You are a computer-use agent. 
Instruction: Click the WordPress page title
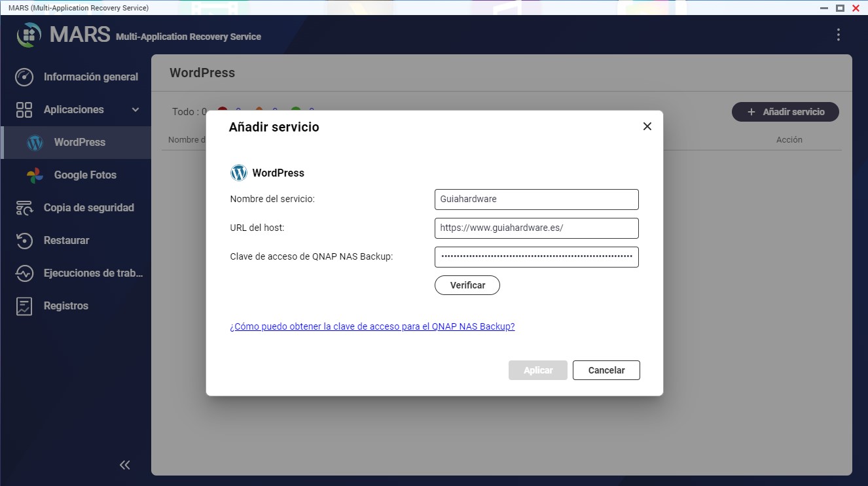coord(202,73)
